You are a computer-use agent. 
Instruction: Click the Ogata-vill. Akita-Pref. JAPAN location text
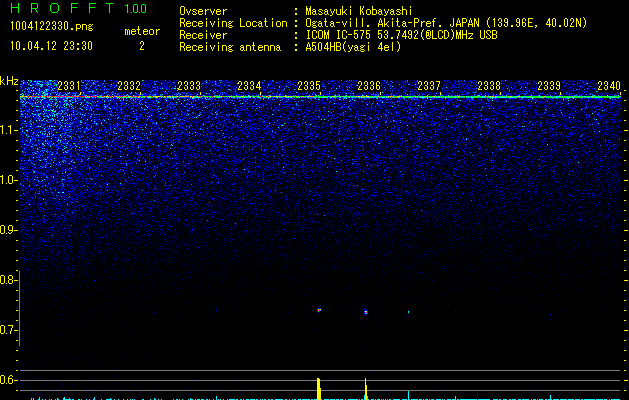(x=446, y=23)
